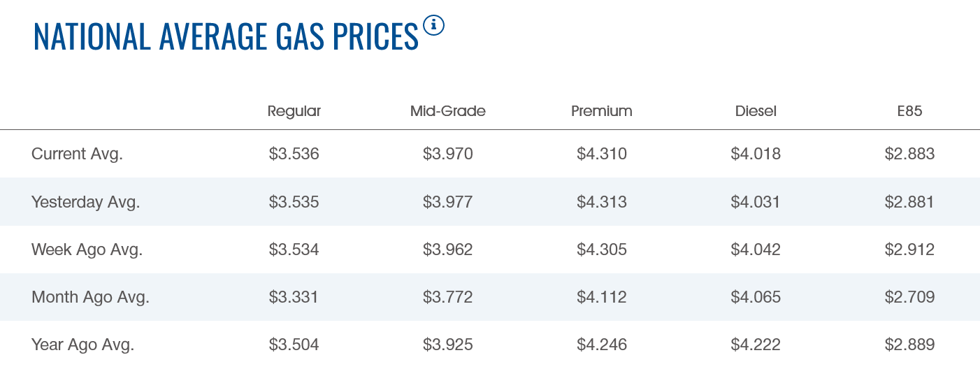
Task: Click the National Average Gas Prices heading
Action: 226,36
